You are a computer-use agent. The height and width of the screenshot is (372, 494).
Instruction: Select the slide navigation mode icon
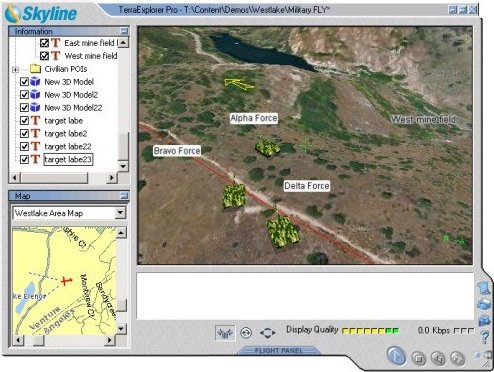(x=225, y=333)
